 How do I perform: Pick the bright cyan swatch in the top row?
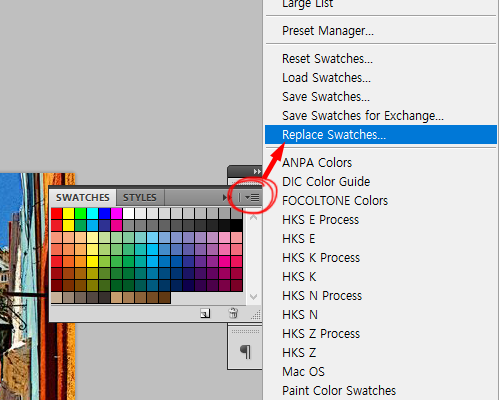tap(93, 213)
